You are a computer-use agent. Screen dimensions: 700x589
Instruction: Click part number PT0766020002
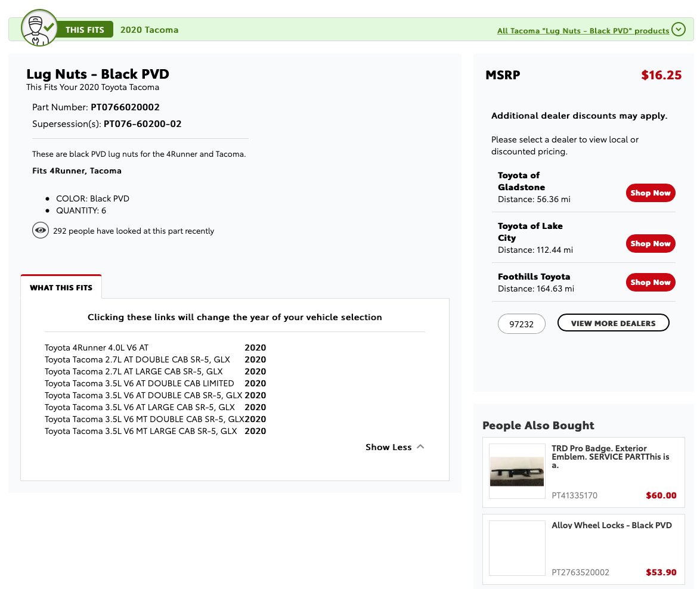click(x=125, y=107)
